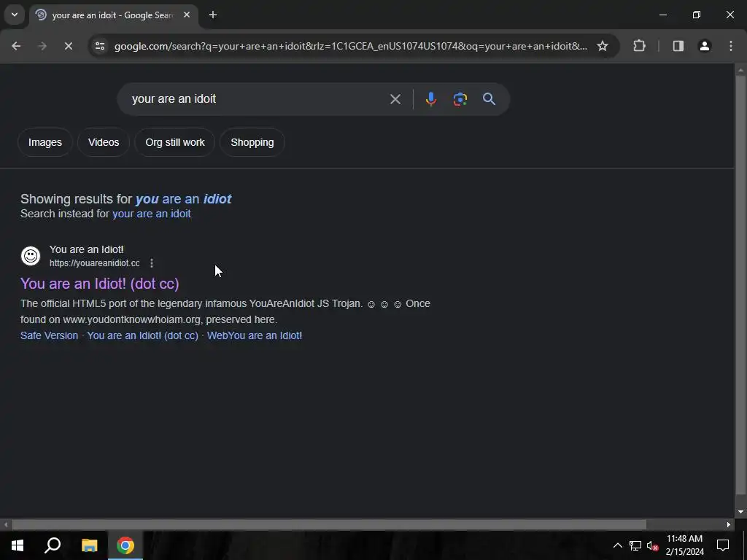
Task: Open the Safe Version sitelink
Action: pyautogui.click(x=49, y=335)
